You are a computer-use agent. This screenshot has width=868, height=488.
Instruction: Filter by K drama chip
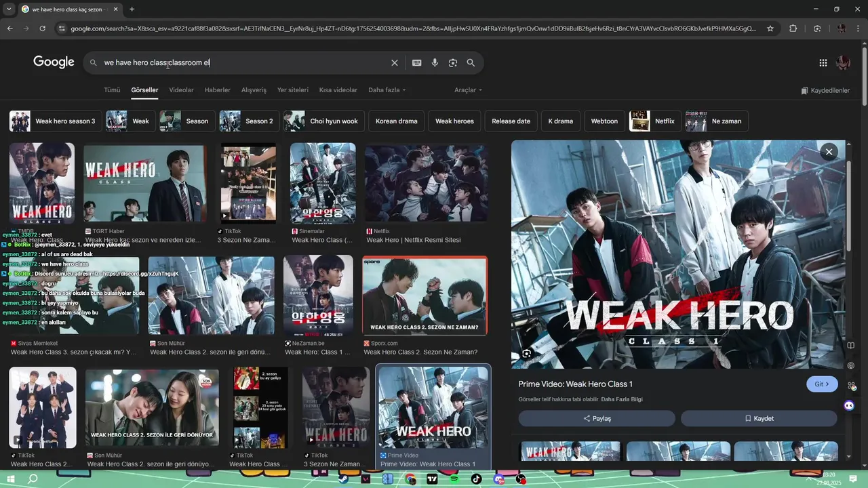(x=560, y=121)
